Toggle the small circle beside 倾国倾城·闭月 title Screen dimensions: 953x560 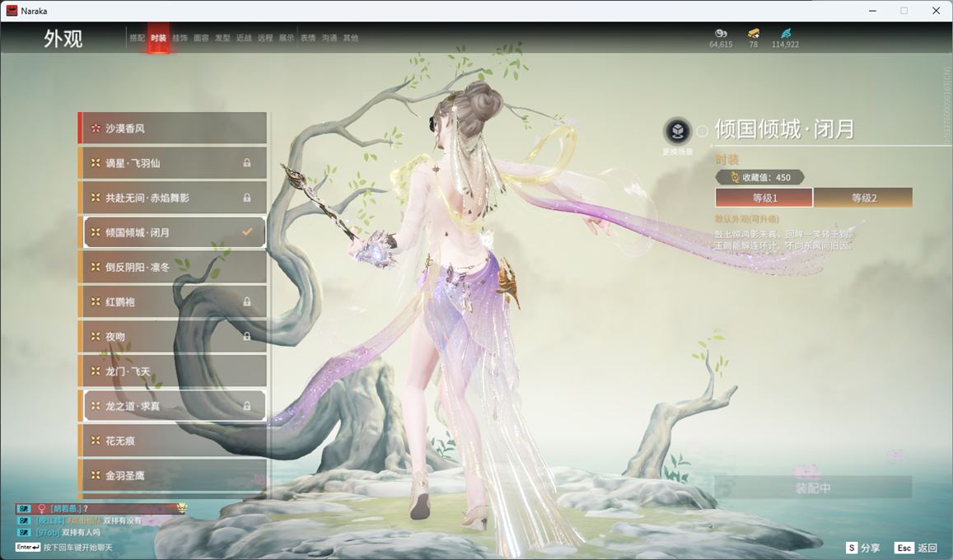tap(702, 131)
